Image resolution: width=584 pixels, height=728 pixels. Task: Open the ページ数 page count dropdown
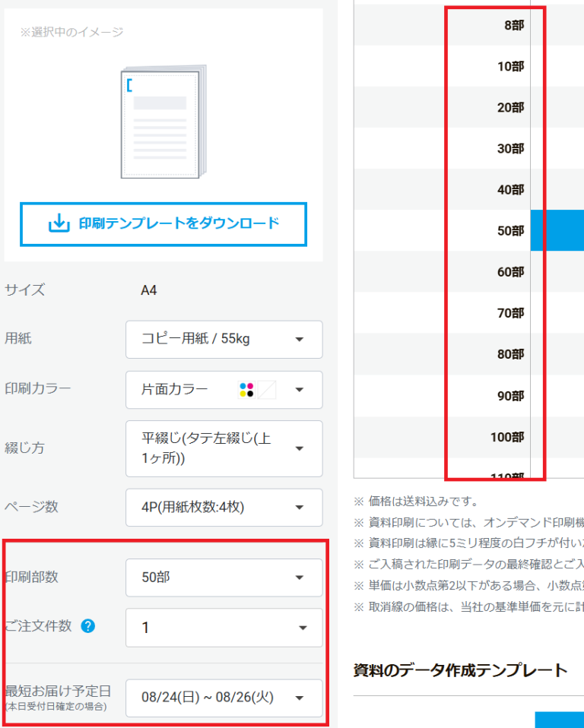pyautogui.click(x=224, y=507)
